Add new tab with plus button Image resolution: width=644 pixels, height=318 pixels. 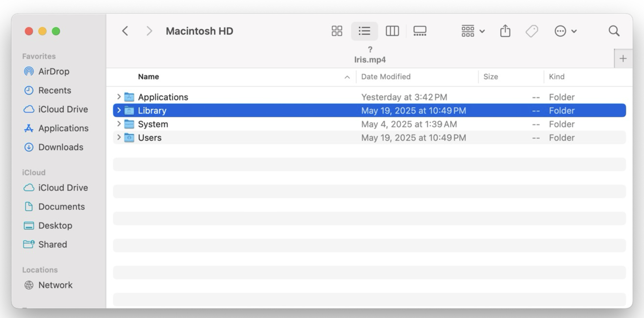tap(623, 58)
